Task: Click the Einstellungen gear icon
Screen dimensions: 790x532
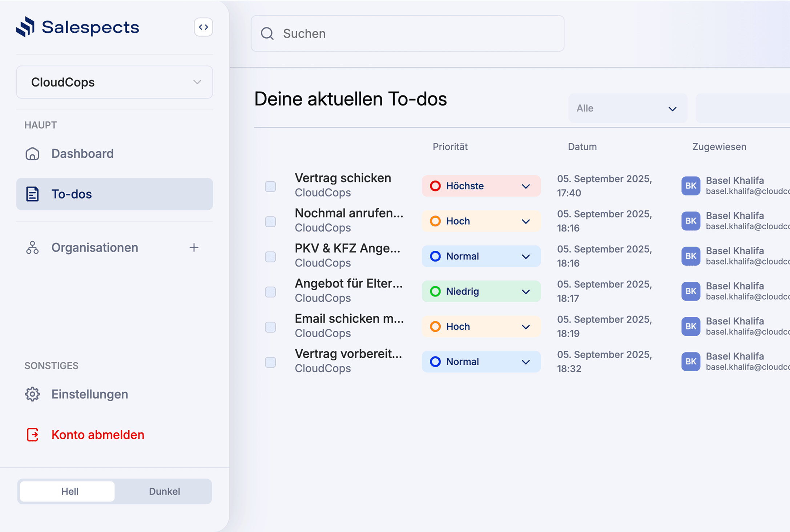Action: [x=32, y=394]
